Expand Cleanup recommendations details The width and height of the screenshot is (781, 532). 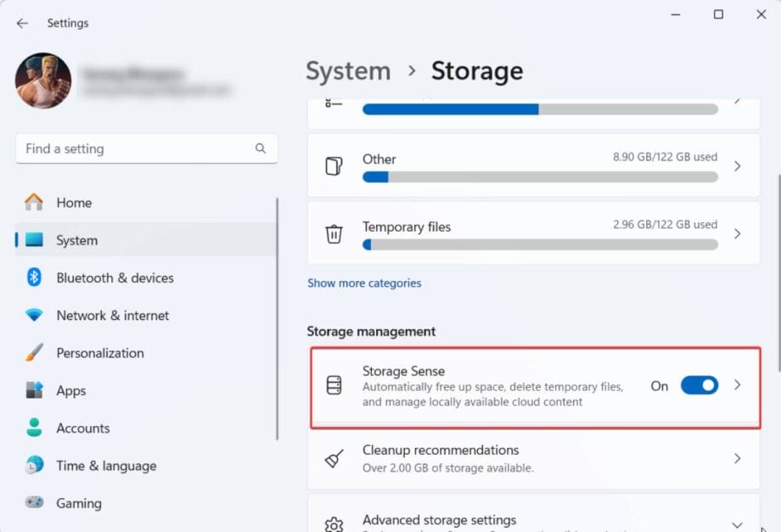(737, 459)
